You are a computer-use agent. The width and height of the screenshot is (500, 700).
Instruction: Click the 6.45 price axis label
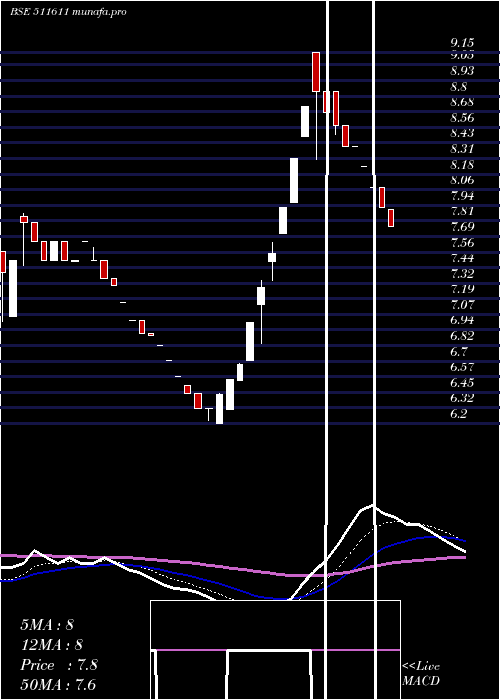pyautogui.click(x=462, y=383)
